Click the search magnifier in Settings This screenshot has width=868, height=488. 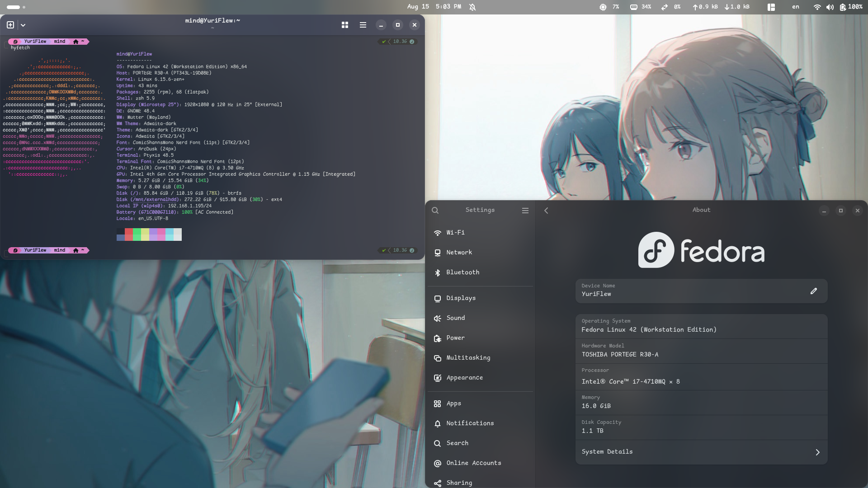[435, 210]
